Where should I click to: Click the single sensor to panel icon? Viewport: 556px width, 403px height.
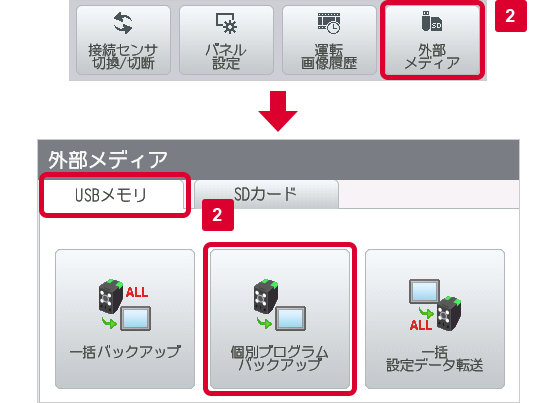279,305
